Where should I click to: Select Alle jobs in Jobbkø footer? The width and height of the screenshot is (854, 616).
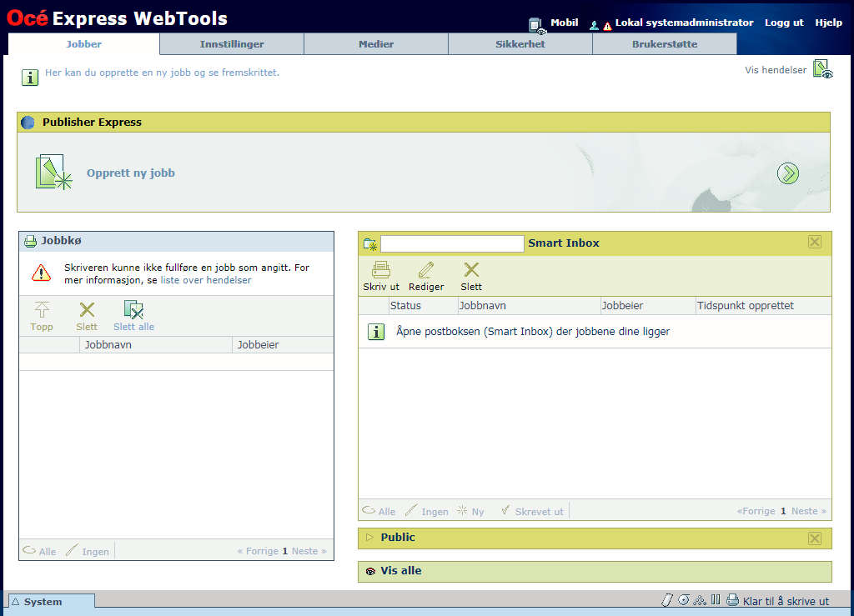pos(40,551)
